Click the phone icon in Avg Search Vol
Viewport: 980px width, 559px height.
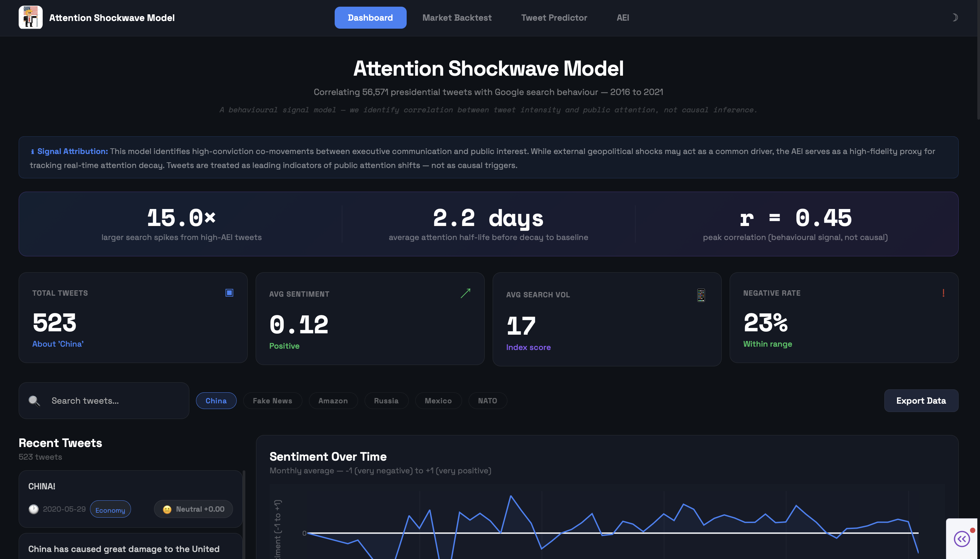701,295
